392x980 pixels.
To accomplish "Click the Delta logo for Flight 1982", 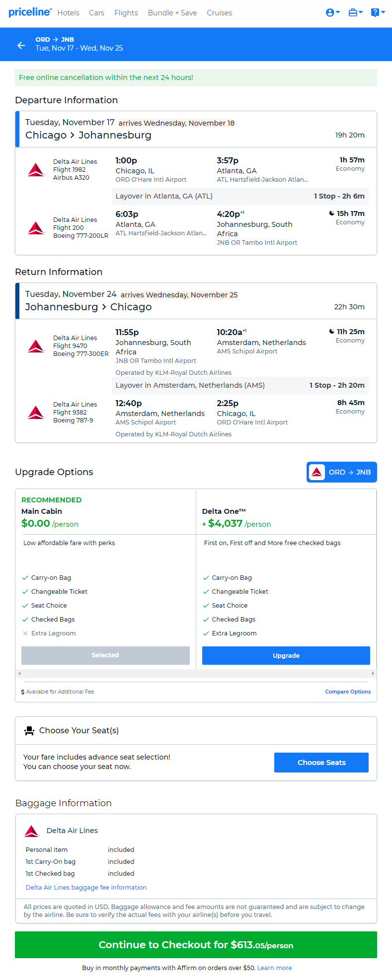I will click(x=36, y=170).
